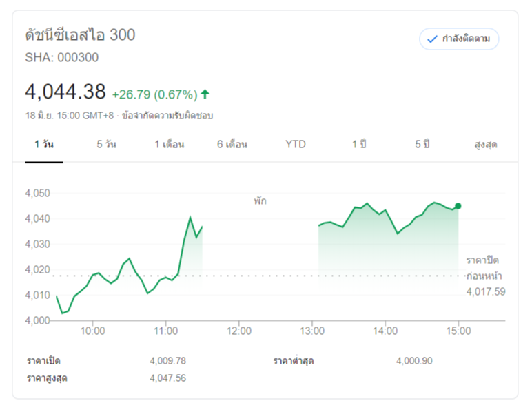Switch to the YTD tab
Image resolution: width=532 pixels, height=403 pixels.
[296, 145]
